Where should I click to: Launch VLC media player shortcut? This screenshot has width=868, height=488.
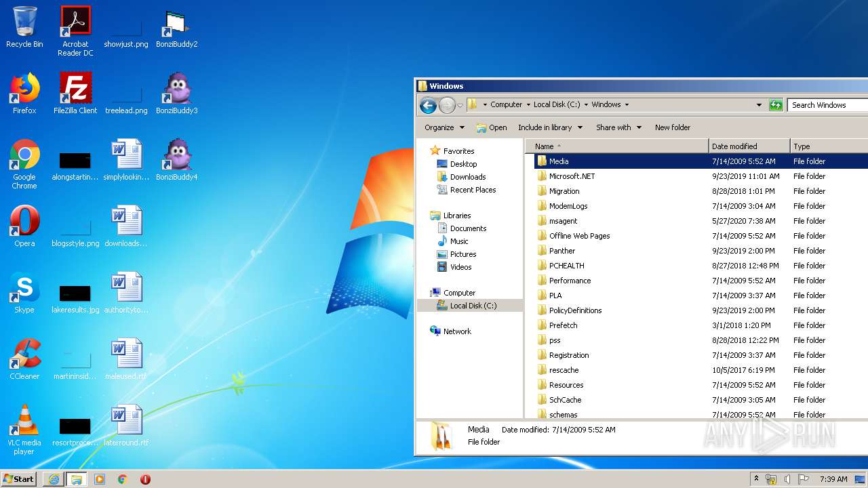pyautogui.click(x=24, y=430)
